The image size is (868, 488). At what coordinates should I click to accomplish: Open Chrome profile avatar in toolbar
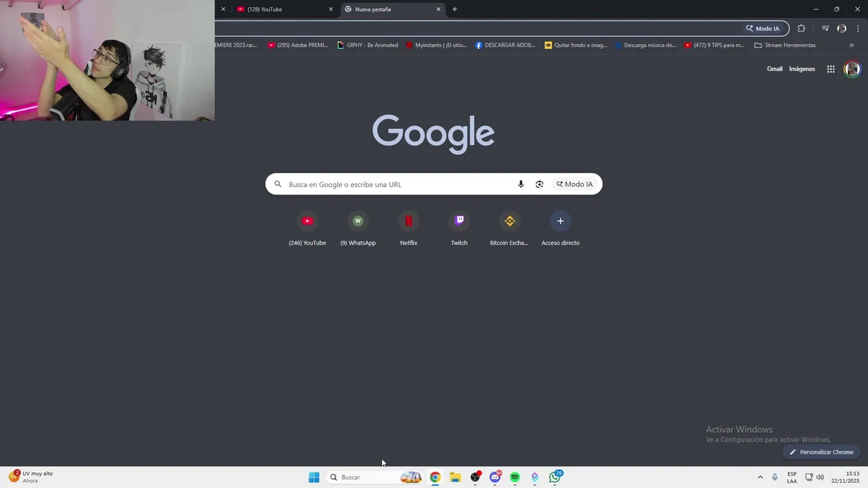click(842, 28)
